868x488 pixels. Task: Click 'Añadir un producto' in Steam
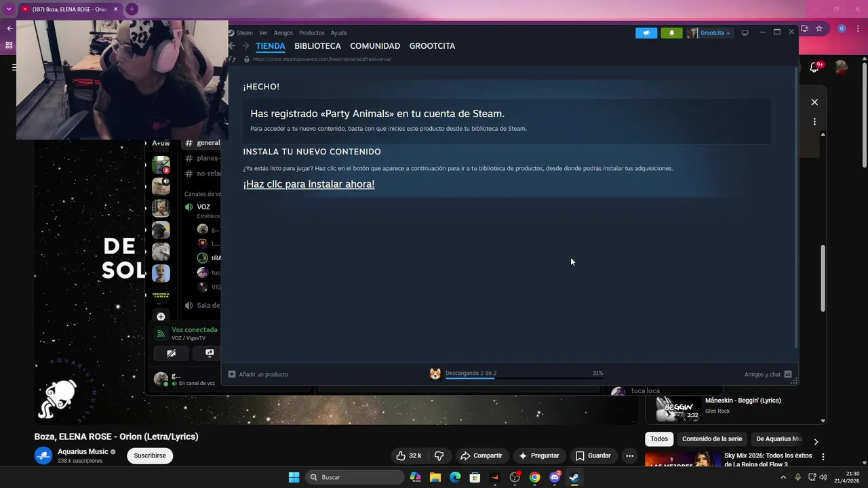click(258, 374)
